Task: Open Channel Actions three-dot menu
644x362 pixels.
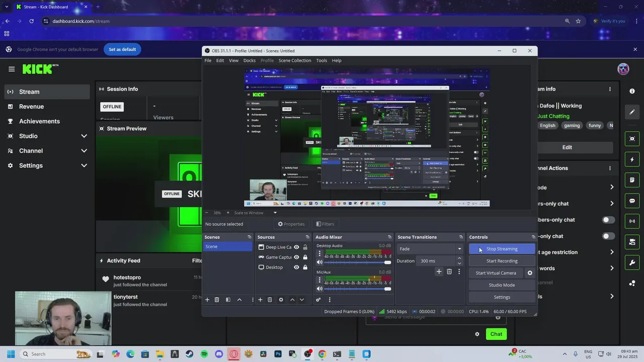Action: pyautogui.click(x=610, y=168)
